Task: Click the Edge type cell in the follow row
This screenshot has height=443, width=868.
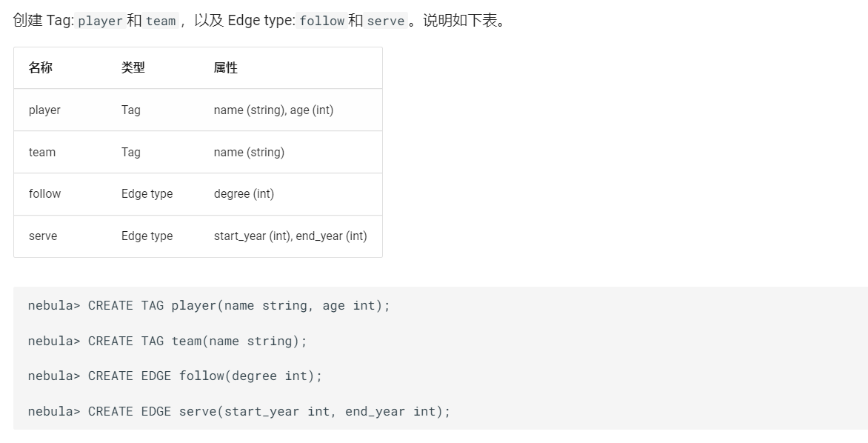Action: click(147, 193)
